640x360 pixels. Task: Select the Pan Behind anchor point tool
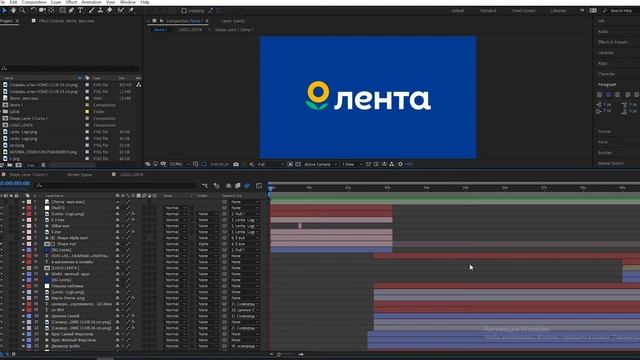pos(51,11)
